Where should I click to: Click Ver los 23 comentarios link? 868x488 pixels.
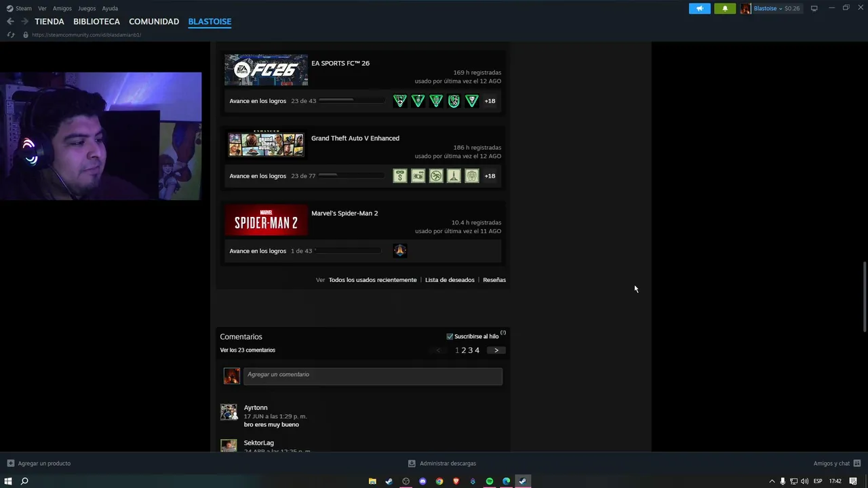pos(248,350)
